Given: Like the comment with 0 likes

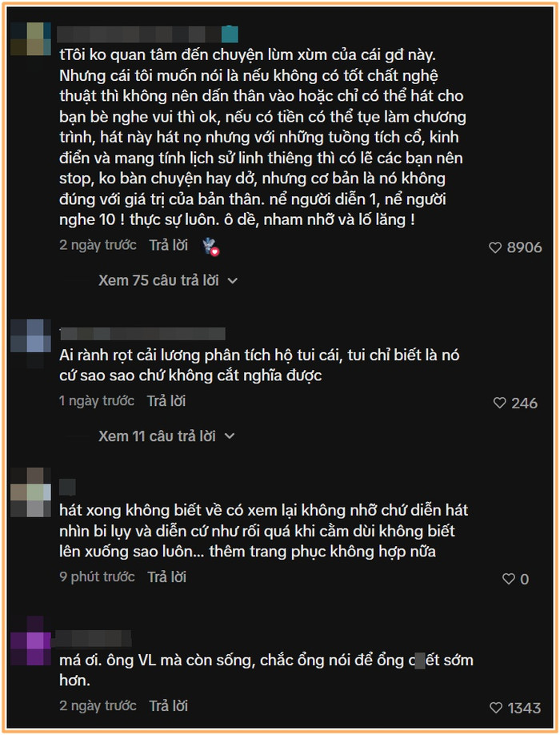Looking at the screenshot, I should coord(509,579).
